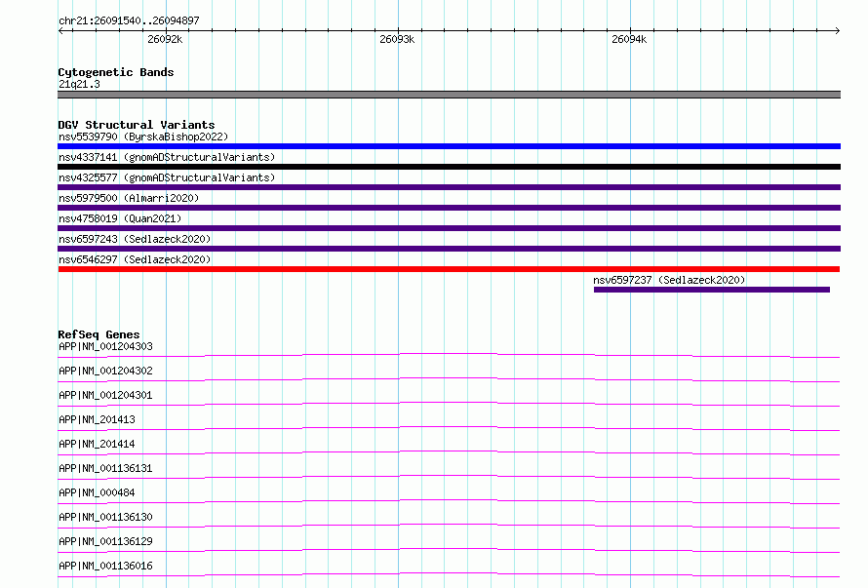Open variant nsv6597237 (Sedlazeck2020) label
This screenshot has height=588, width=868.
669,280
